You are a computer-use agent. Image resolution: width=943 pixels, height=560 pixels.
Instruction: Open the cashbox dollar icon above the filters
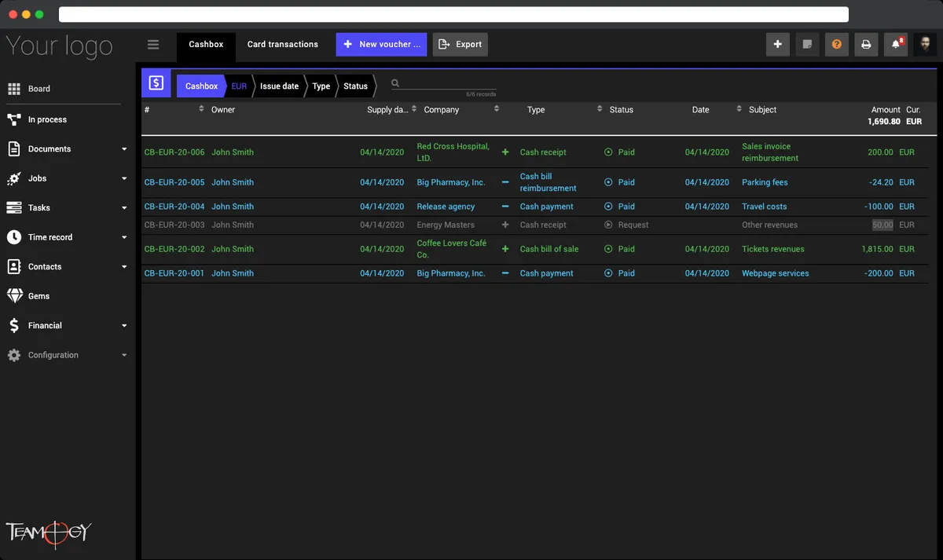coord(156,82)
